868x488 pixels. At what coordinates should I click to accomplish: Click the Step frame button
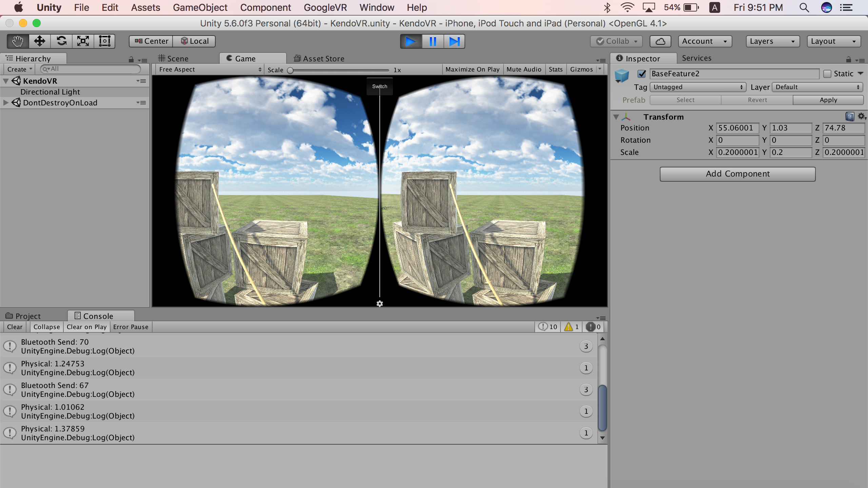[454, 41]
